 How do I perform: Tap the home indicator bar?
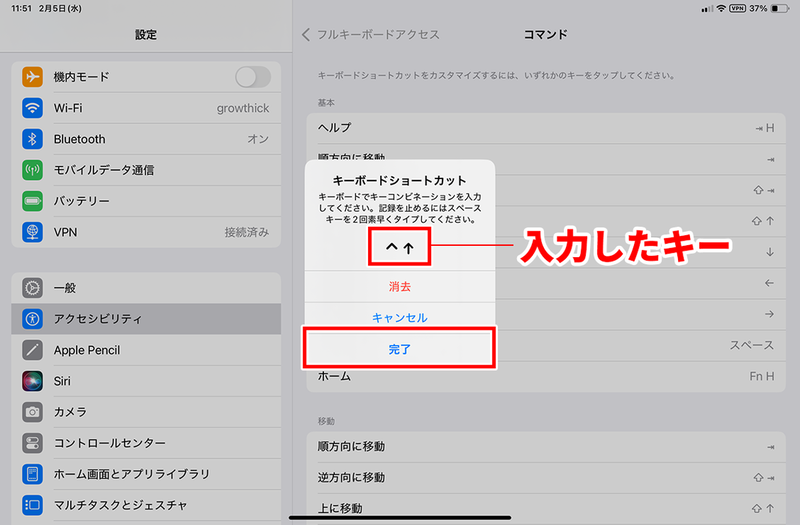click(400, 518)
